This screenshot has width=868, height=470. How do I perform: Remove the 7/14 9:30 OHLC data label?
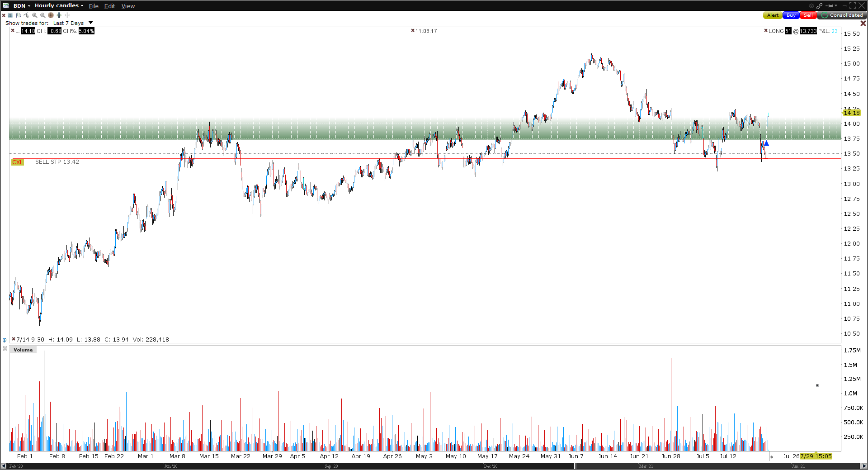(14, 339)
